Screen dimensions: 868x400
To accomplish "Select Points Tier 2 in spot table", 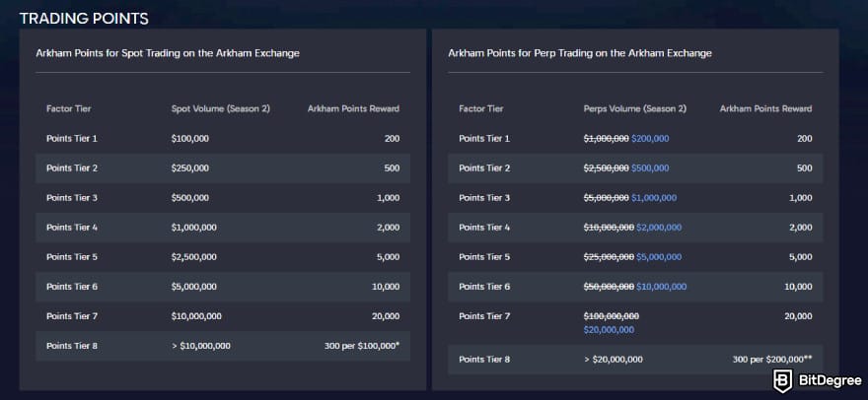I will [x=72, y=168].
